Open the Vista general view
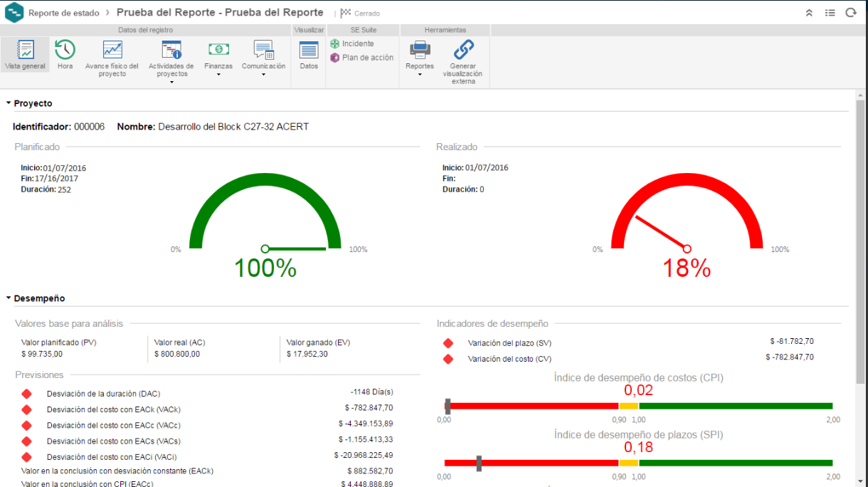 25,55
